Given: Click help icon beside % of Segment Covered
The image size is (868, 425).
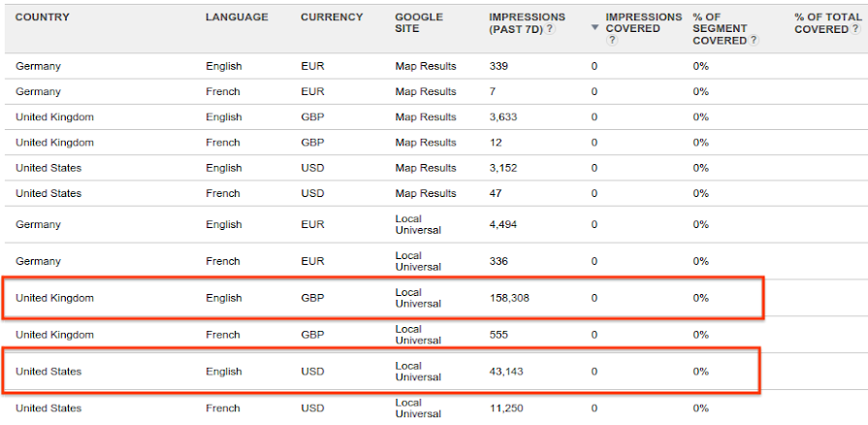Looking at the screenshot, I should coord(754,41).
